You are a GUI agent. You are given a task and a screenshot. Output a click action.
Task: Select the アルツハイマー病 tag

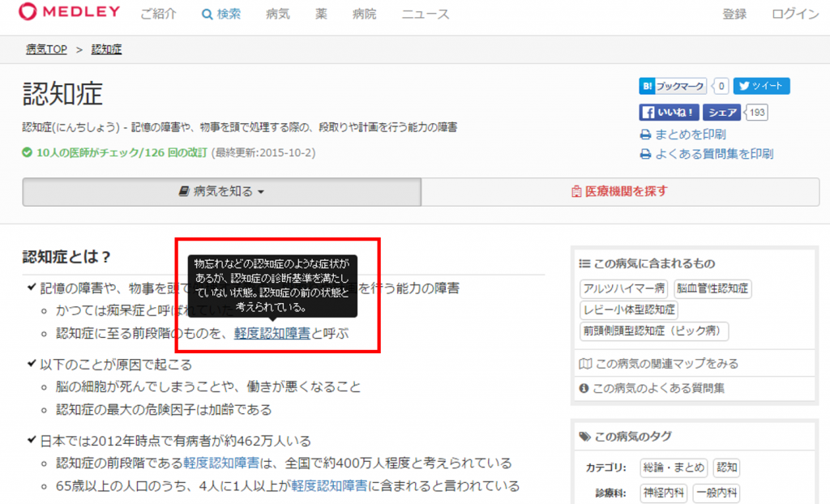tap(623, 288)
